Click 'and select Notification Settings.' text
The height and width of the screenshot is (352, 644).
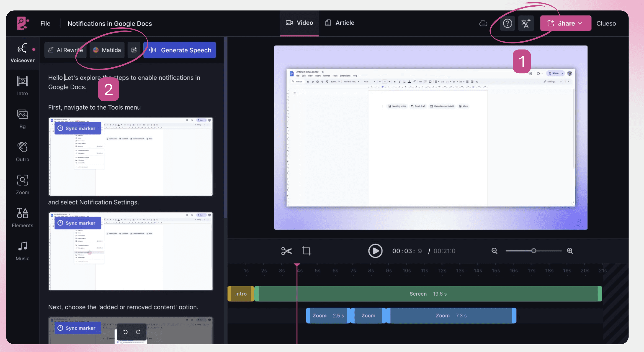(93, 202)
